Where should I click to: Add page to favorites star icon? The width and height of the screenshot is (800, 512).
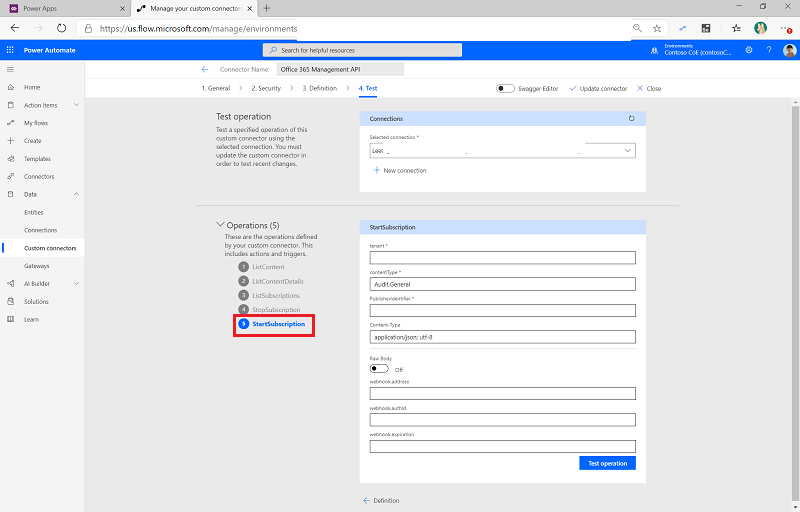(657, 29)
